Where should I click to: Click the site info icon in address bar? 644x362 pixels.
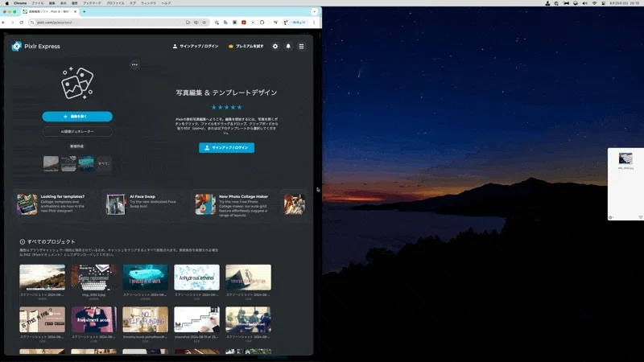coord(32,23)
